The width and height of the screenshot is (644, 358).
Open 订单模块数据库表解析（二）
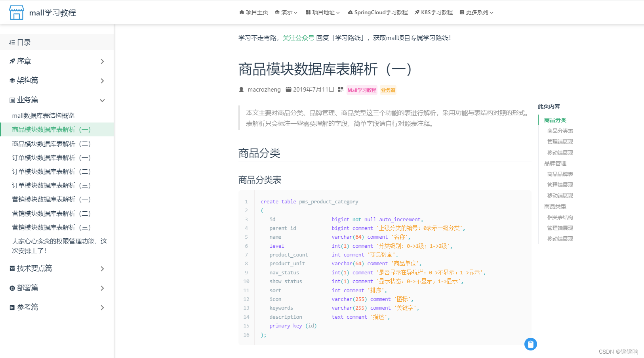51,171
